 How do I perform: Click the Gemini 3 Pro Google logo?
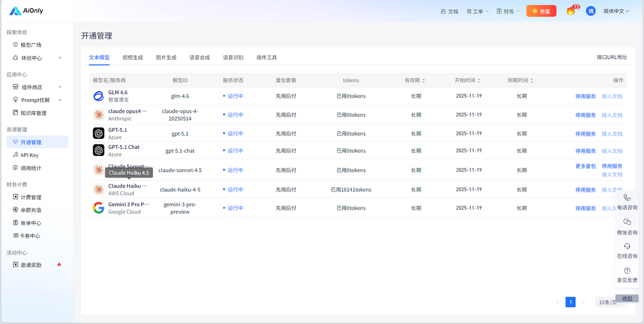99,208
